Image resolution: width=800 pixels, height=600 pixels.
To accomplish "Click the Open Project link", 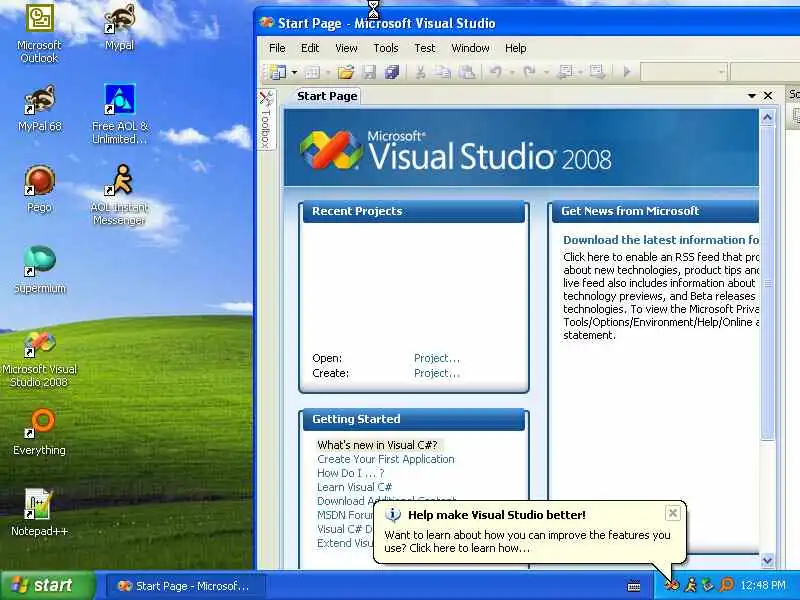I will (437, 358).
